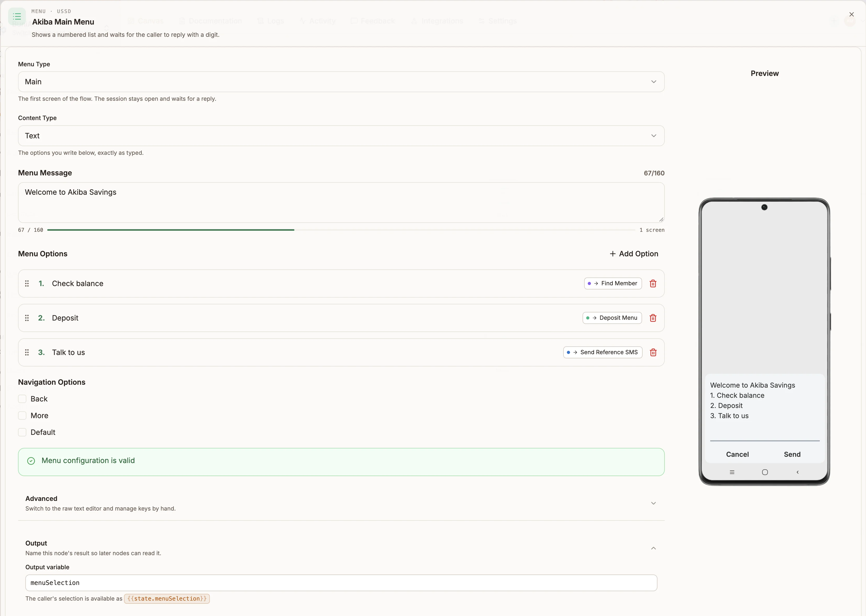866x616 pixels.
Task: Enable the Back navigation option
Action: coord(22,399)
